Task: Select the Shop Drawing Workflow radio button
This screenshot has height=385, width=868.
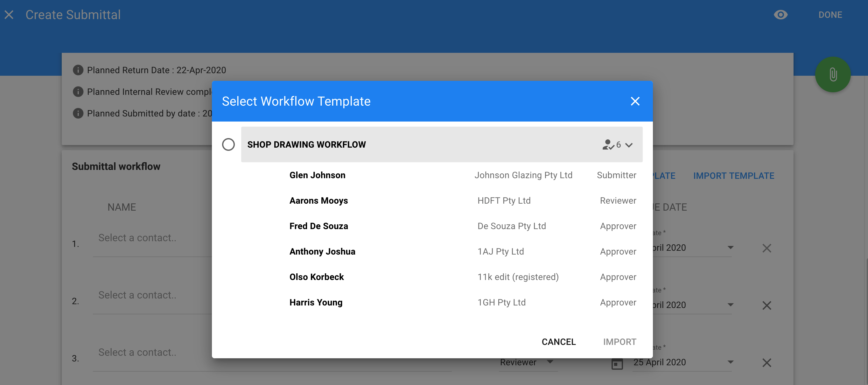Action: pyautogui.click(x=228, y=144)
